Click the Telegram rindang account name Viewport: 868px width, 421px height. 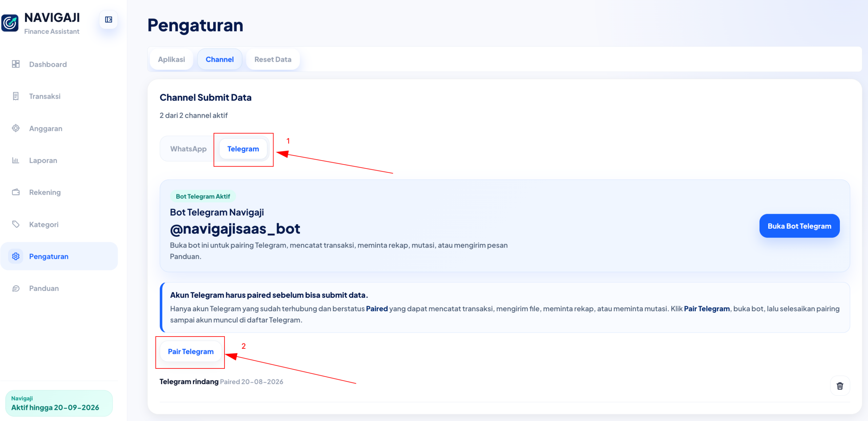189,382
